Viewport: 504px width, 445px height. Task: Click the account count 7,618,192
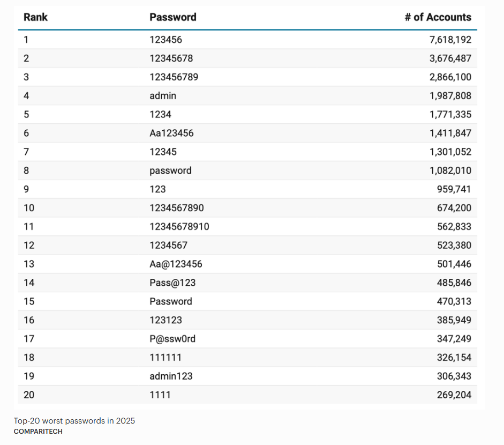[450, 40]
